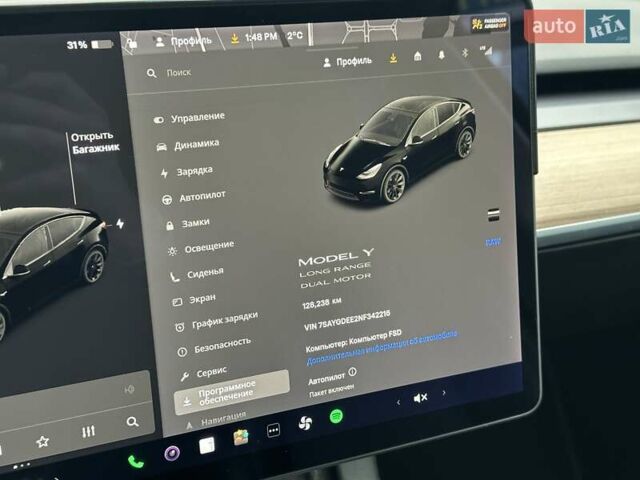Select Динамика in the settings menu
Screen dimensions: 640x480
point(189,145)
